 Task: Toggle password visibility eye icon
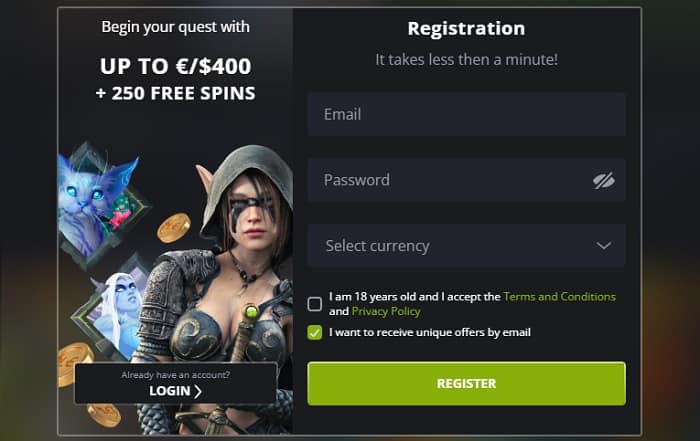tap(604, 181)
